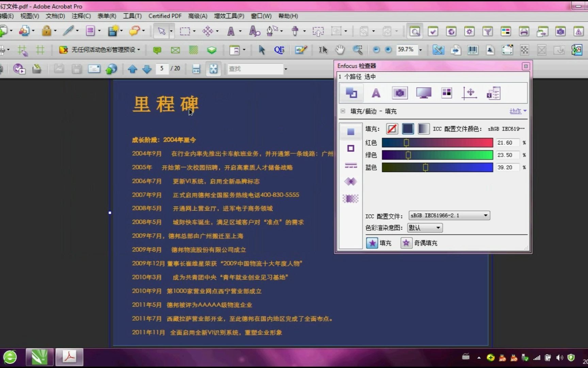The image size is (588, 368).
Task: Select the four-arrow move tool
Action: (x=208, y=31)
